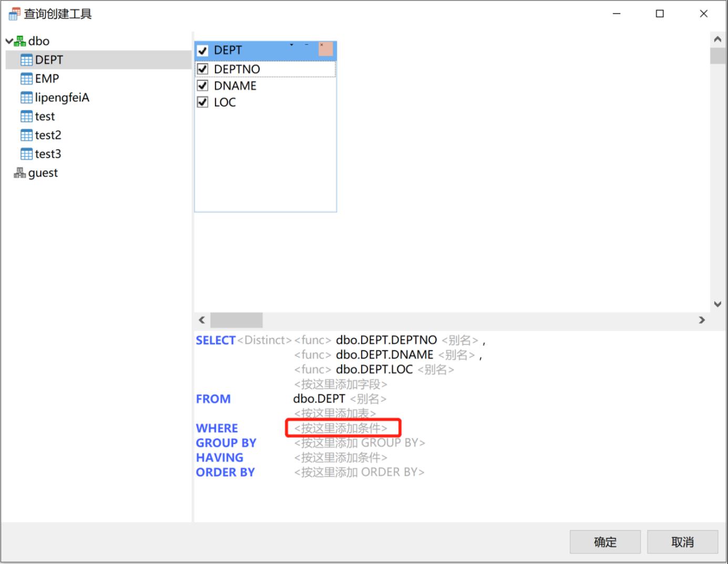Click dbo.DEPT in the FROM clause

click(319, 399)
